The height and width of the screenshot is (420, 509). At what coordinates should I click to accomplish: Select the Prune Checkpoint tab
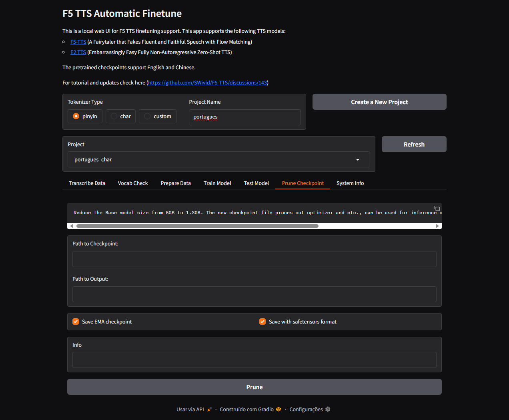pos(303,183)
